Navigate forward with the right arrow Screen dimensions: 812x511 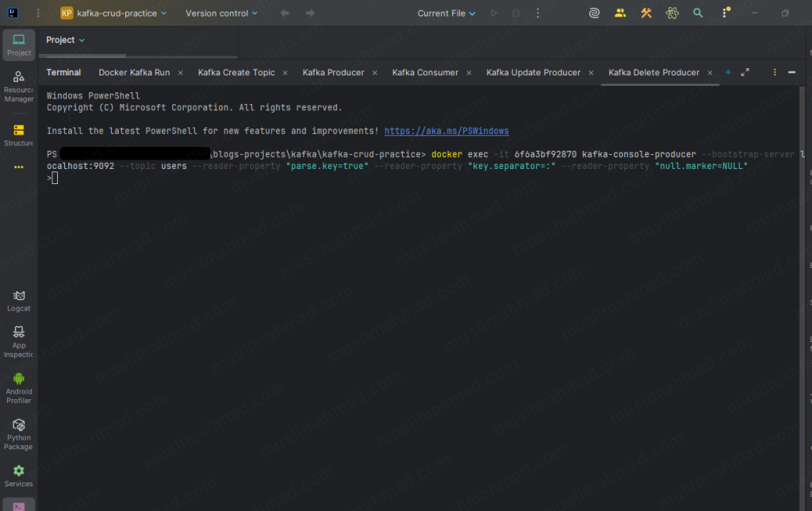[x=310, y=13]
